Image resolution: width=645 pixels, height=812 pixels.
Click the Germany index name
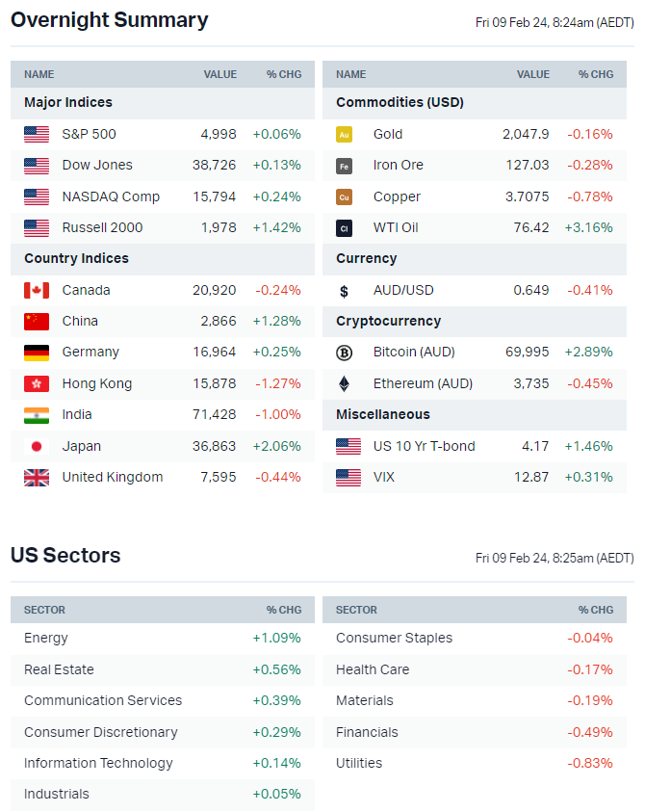click(x=90, y=353)
